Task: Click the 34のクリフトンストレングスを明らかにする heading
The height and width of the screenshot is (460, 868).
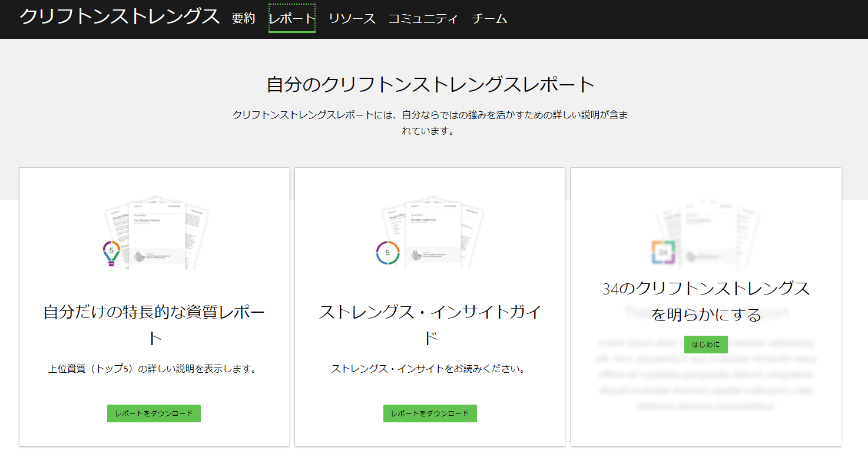Action: click(707, 302)
